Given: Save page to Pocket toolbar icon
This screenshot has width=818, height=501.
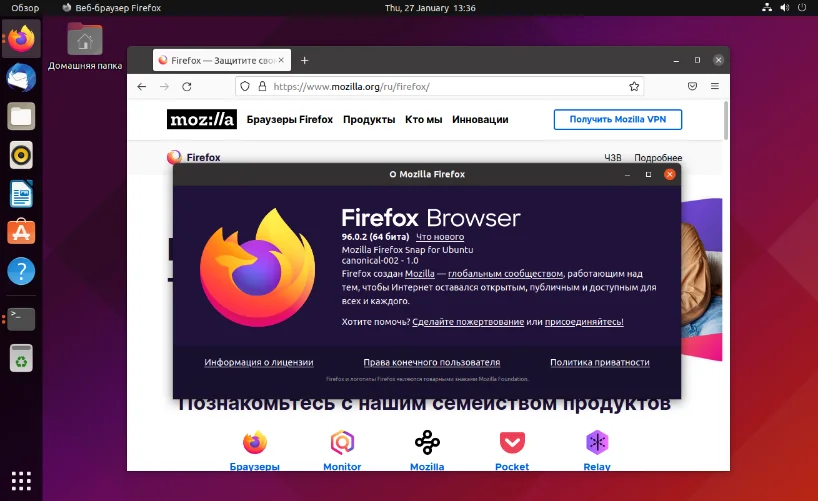Looking at the screenshot, I should click(x=692, y=87).
